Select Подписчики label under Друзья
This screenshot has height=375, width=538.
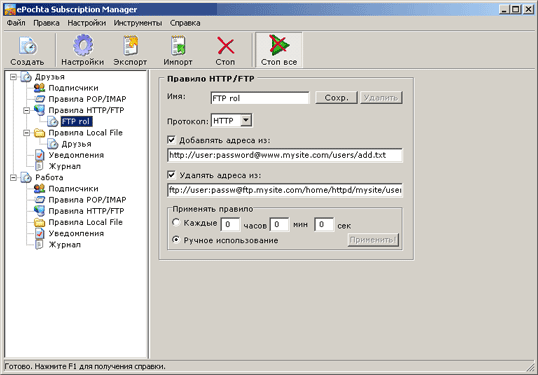pos(73,88)
